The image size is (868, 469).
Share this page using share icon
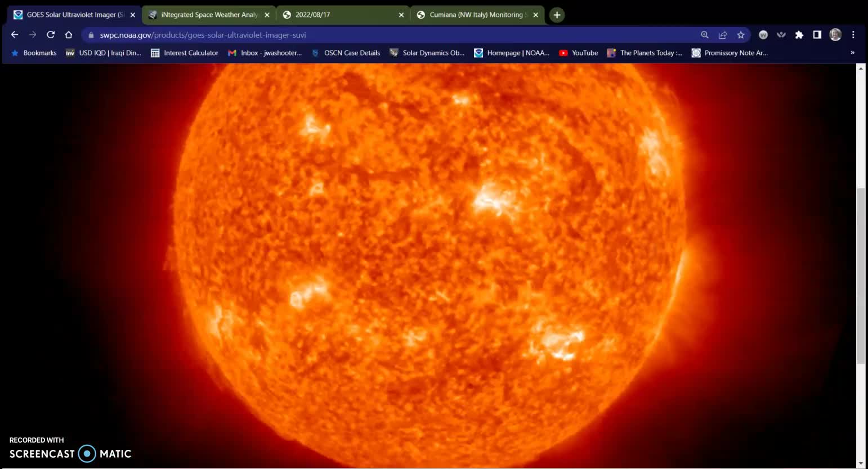tap(723, 35)
